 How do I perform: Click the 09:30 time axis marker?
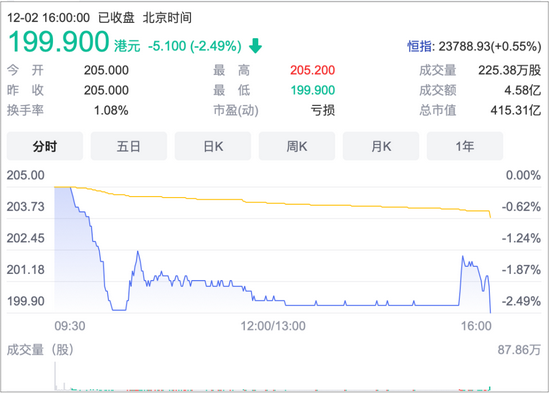pyautogui.click(x=70, y=326)
